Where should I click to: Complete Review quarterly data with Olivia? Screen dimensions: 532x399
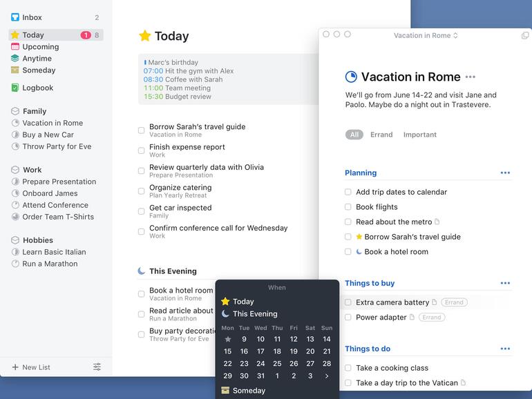click(x=142, y=171)
